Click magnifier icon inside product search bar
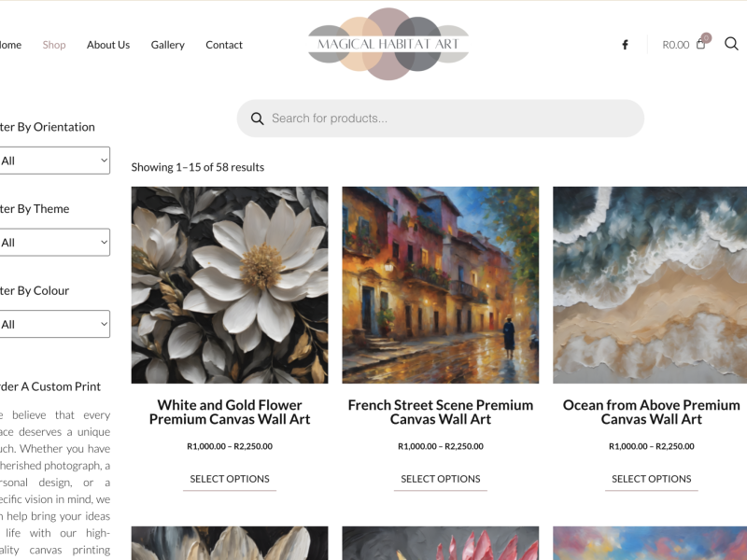The height and width of the screenshot is (560, 747). pyautogui.click(x=257, y=119)
